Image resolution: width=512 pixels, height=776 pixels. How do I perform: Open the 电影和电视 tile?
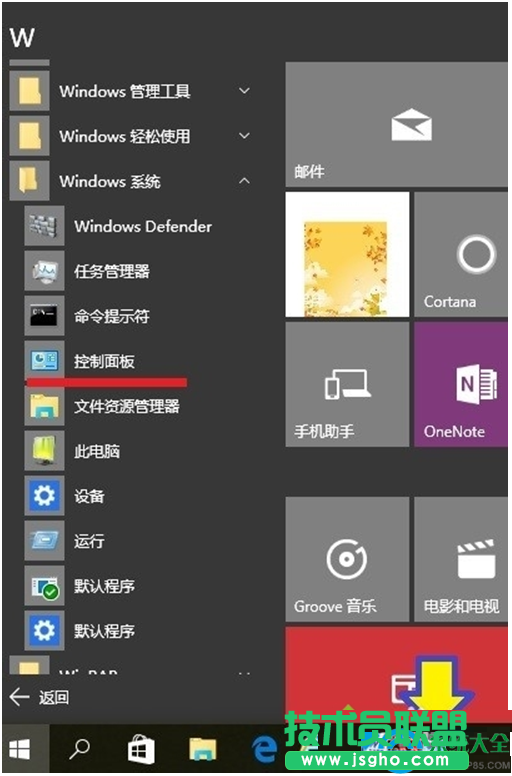pyautogui.click(x=461, y=559)
